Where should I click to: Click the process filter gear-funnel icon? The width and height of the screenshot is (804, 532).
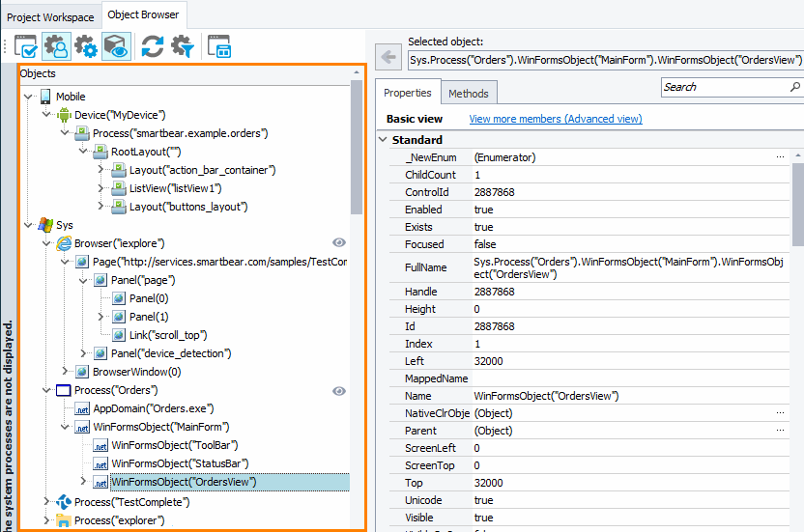[182, 45]
